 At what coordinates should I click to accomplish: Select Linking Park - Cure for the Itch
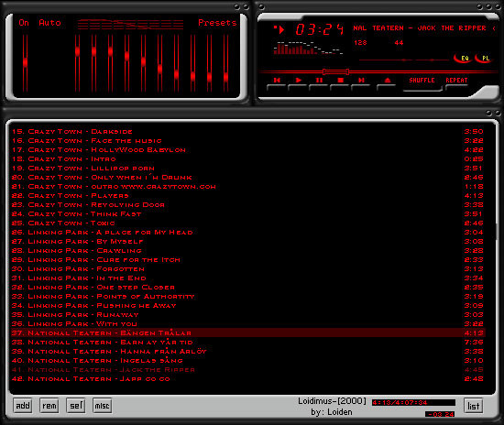[247, 259]
